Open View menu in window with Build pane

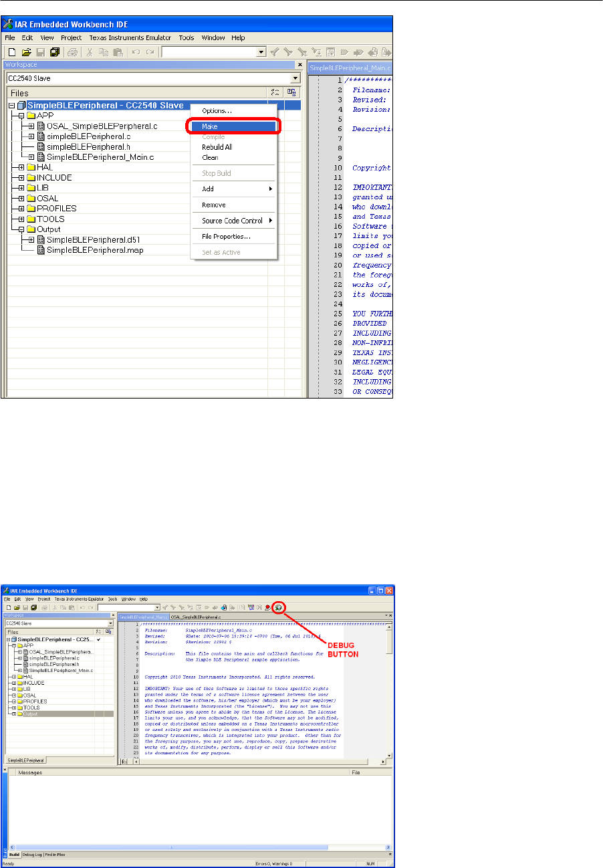tap(29, 599)
